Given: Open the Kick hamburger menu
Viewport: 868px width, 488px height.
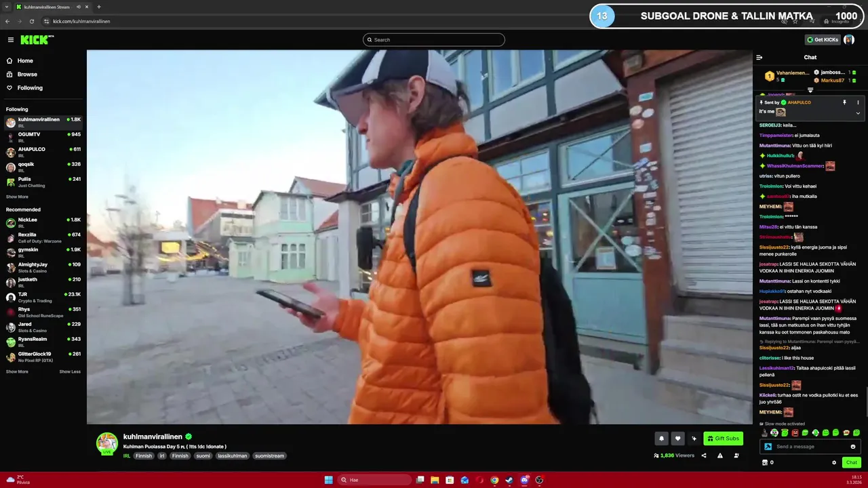Looking at the screenshot, I should (x=11, y=39).
